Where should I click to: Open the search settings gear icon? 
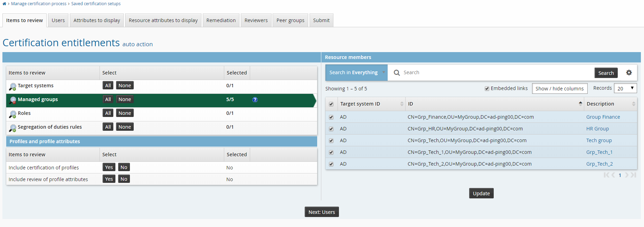pyautogui.click(x=629, y=72)
